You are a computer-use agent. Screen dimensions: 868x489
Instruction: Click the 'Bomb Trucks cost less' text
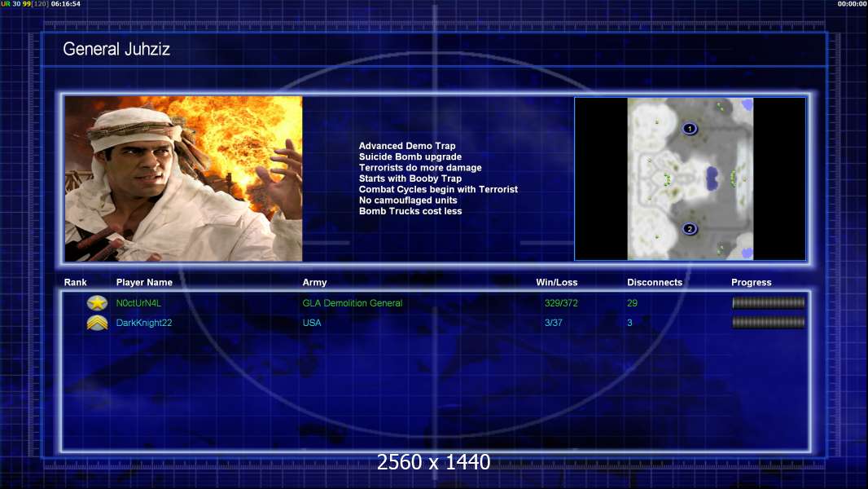point(410,211)
